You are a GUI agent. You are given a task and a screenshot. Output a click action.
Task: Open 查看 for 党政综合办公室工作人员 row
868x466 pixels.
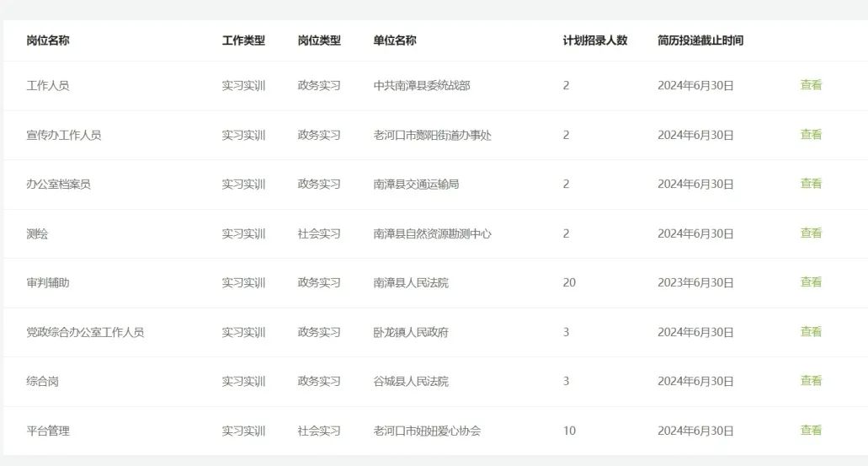click(811, 331)
